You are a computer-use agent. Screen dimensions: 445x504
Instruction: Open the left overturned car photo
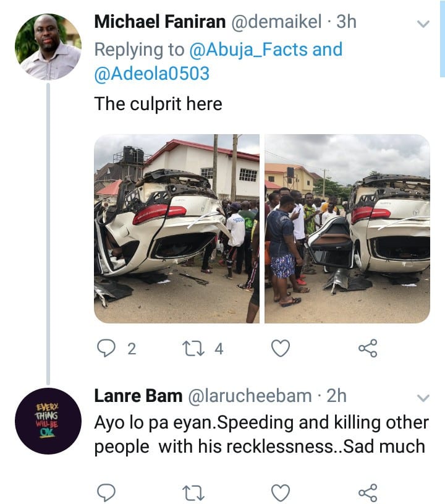coord(177,228)
